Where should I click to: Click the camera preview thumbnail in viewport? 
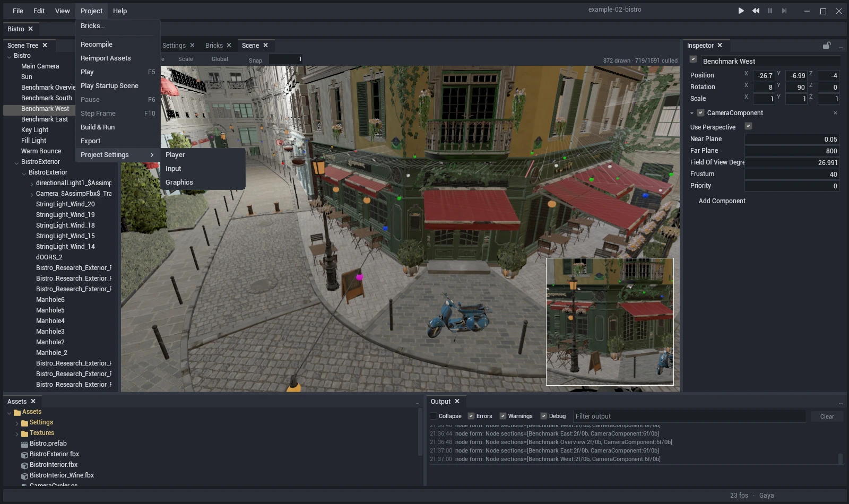tap(610, 321)
